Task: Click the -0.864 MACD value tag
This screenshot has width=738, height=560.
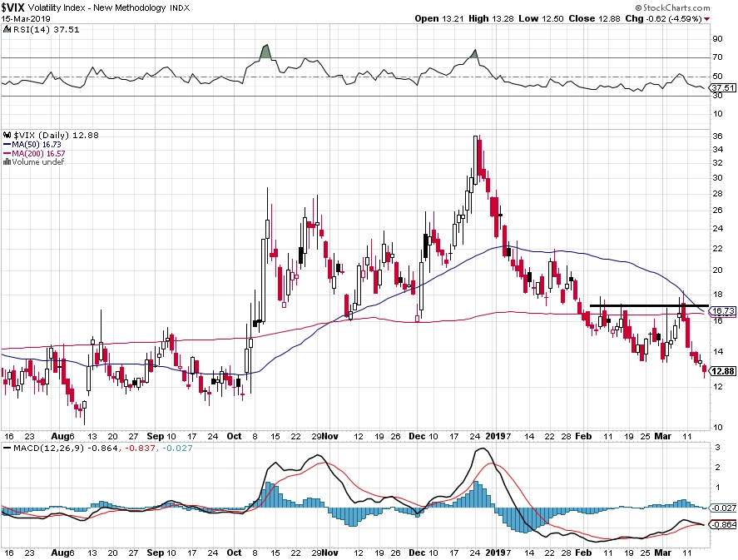Action: coord(723,525)
